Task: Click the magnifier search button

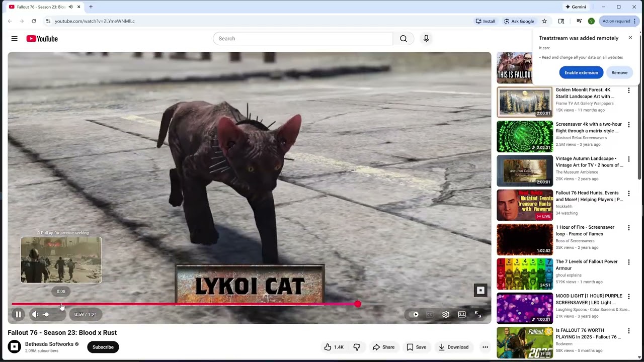Action: 404,39
